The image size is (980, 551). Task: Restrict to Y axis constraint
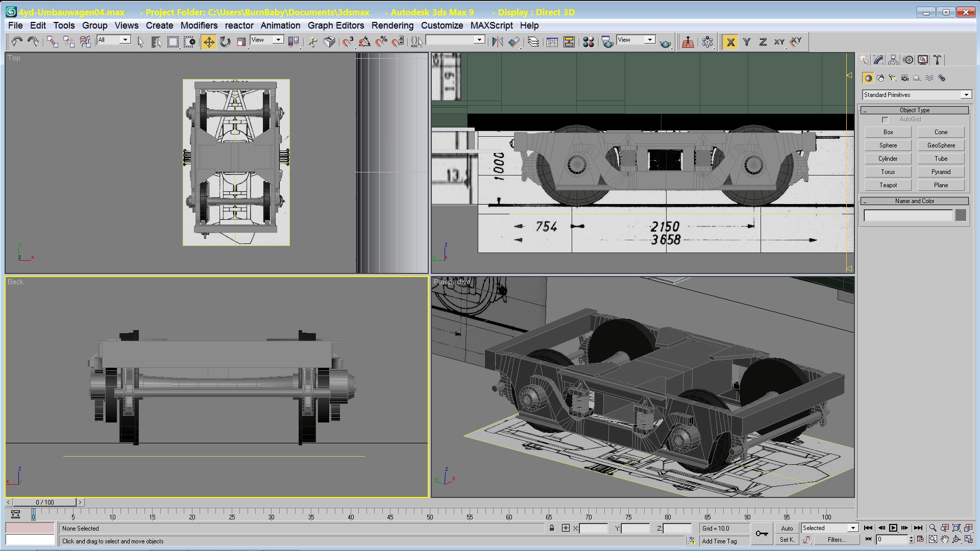click(747, 42)
